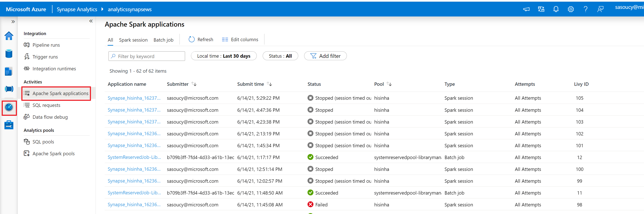Viewport: 644px width, 214px height.
Task: Open the application submitted at 12:02:57 PM
Action: pyautogui.click(x=134, y=181)
